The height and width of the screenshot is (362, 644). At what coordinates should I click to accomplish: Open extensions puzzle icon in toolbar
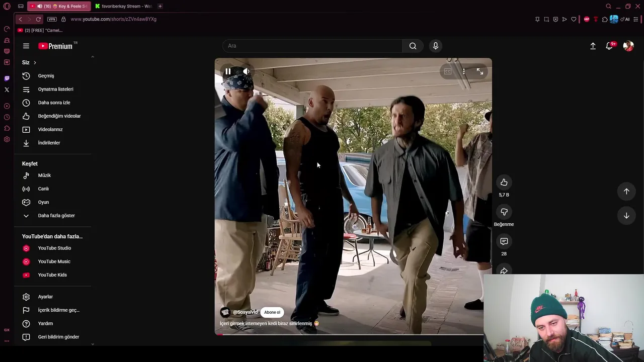(x=605, y=19)
